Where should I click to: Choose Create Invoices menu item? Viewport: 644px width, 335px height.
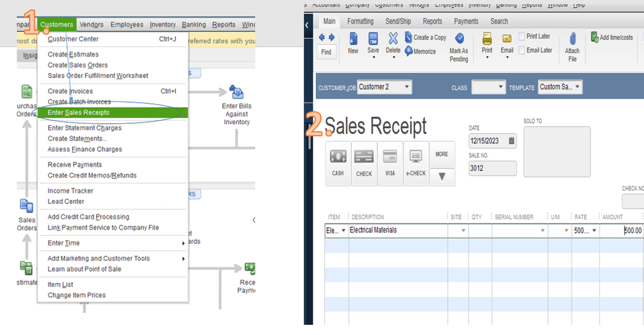113,91
